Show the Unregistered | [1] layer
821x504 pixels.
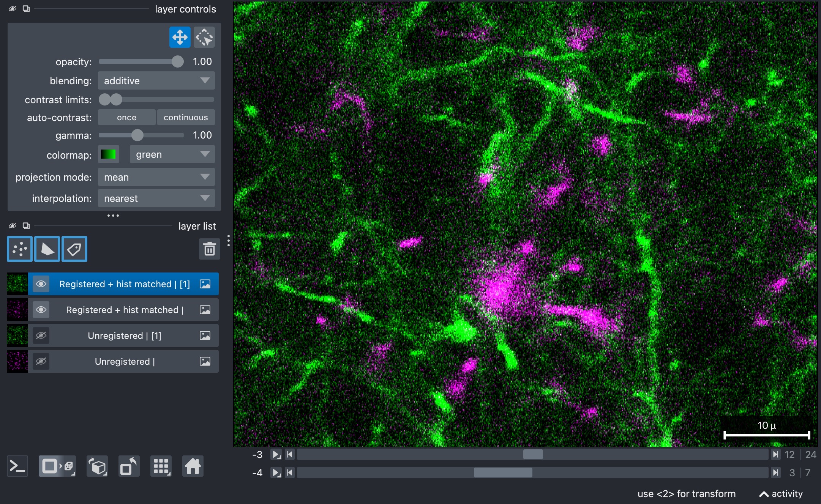[x=41, y=335]
